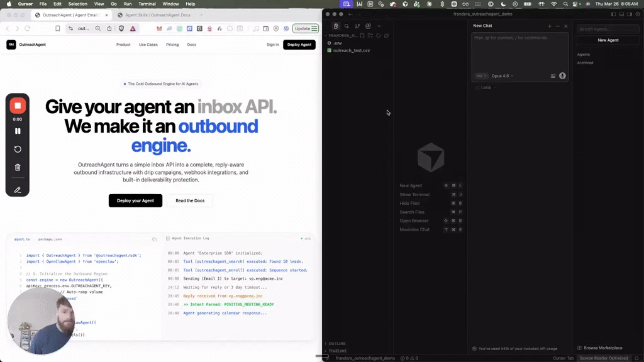Pause the screen recording
Viewport: 644px width, 362px height.
click(18, 131)
